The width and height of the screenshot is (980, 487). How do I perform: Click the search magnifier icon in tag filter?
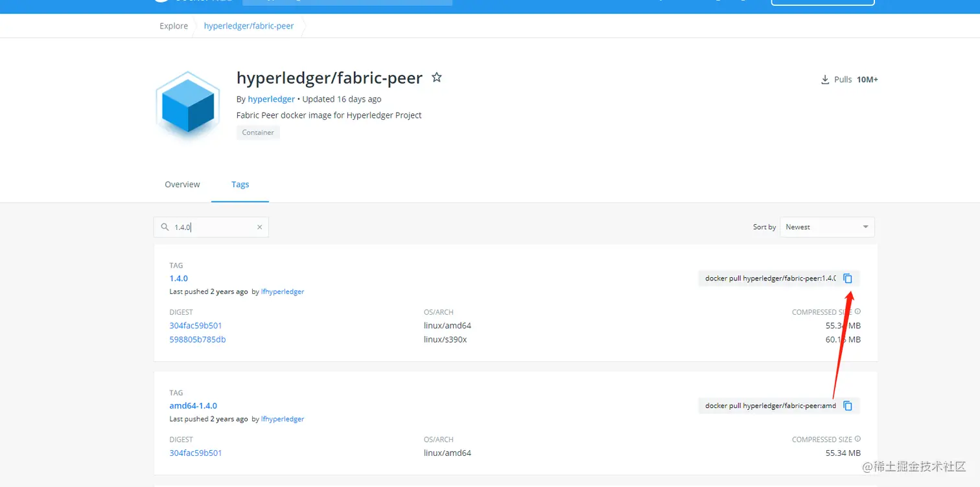pyautogui.click(x=165, y=227)
